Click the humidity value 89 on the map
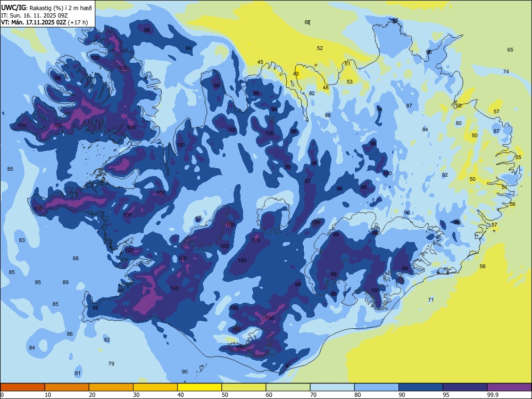This screenshot has height=399, width=532. (x=65, y=282)
